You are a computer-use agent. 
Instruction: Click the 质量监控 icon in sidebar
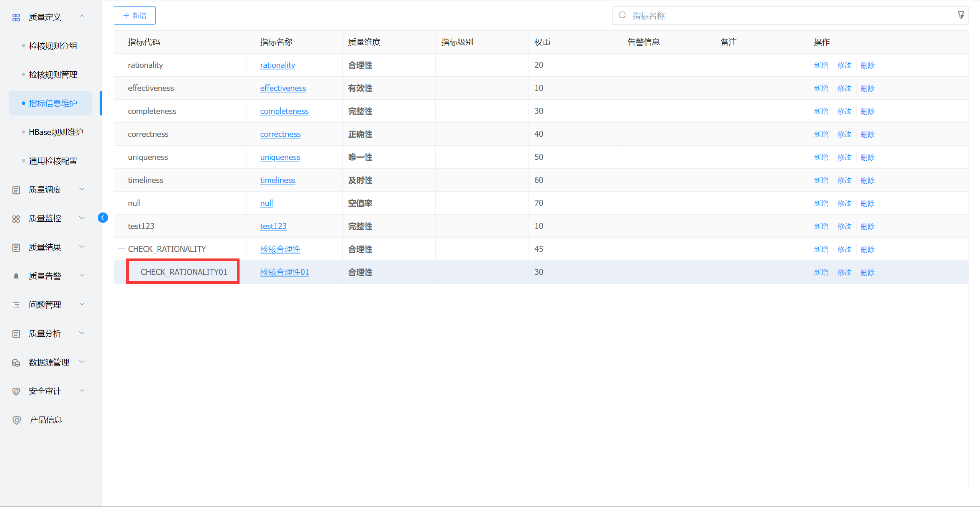point(16,219)
